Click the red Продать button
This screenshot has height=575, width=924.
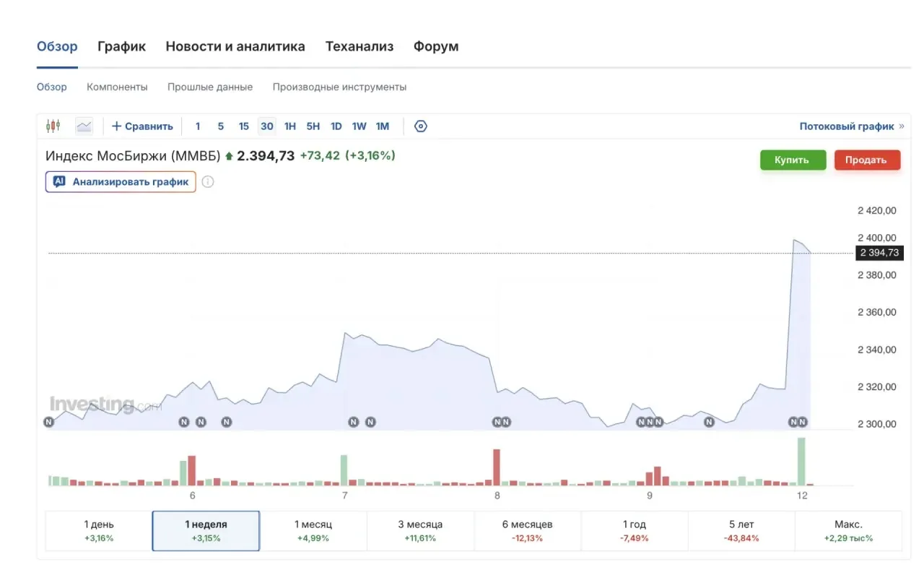867,160
